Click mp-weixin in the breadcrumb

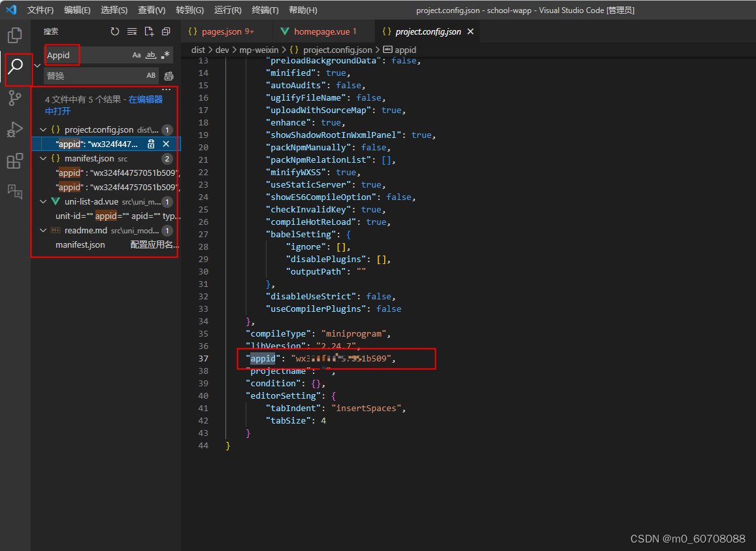[x=259, y=50]
